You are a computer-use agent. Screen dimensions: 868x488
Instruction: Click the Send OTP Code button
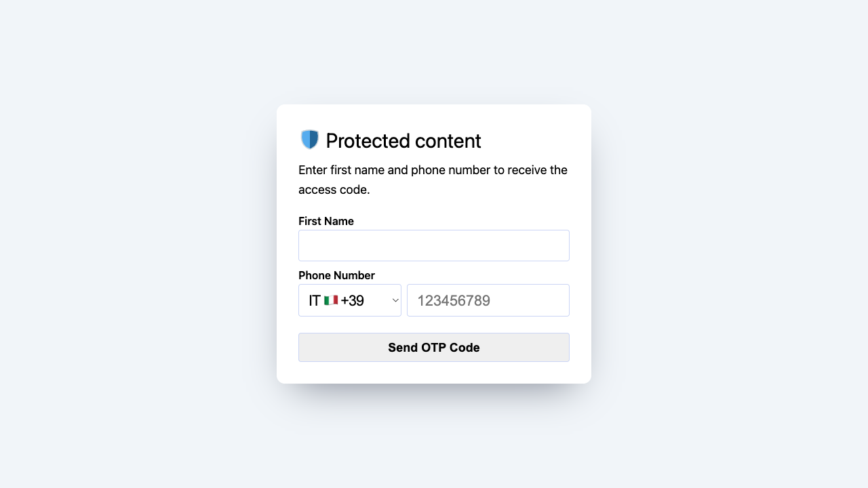coord(433,347)
